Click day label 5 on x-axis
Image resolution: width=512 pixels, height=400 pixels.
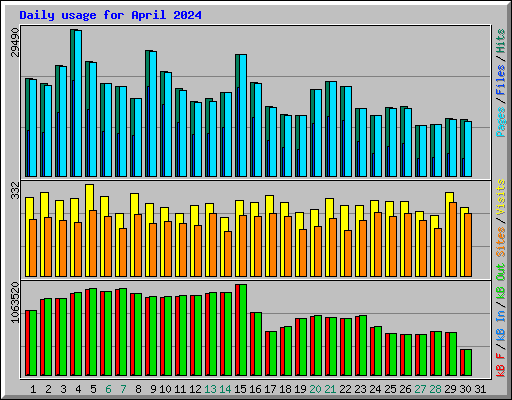coord(93,389)
